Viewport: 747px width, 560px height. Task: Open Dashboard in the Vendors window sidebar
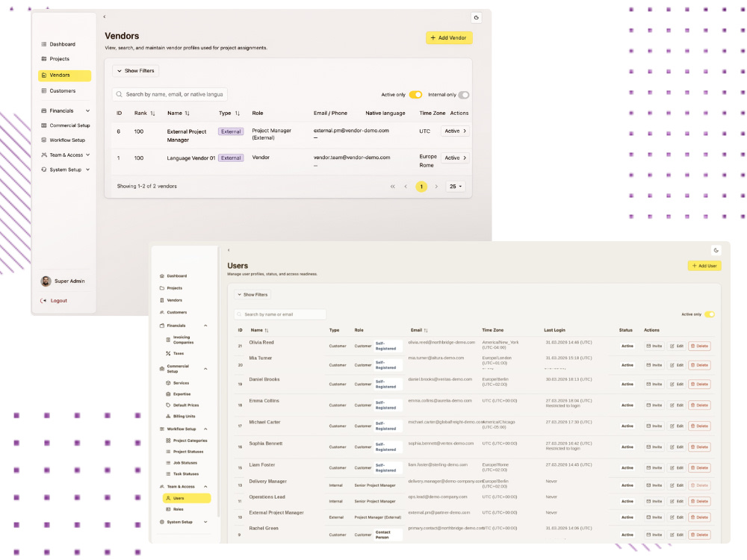[63, 44]
